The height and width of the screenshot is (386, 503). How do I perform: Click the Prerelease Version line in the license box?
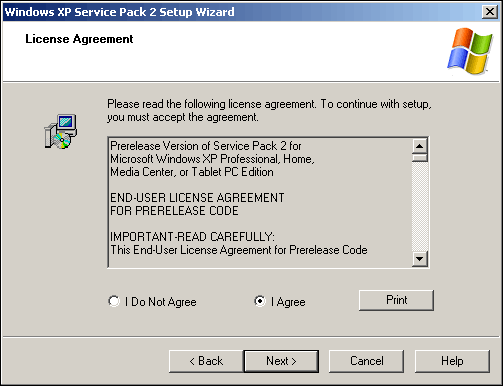pos(206,146)
